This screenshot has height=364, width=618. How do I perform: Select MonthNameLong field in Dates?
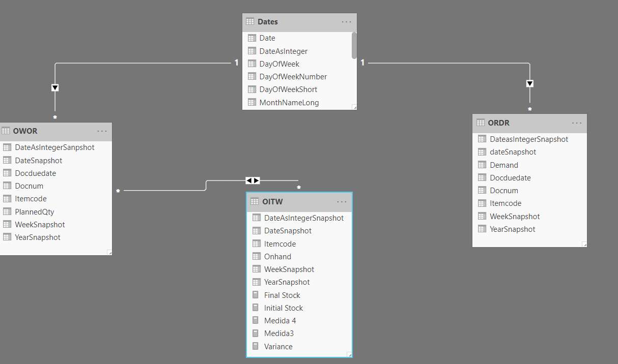click(x=299, y=103)
